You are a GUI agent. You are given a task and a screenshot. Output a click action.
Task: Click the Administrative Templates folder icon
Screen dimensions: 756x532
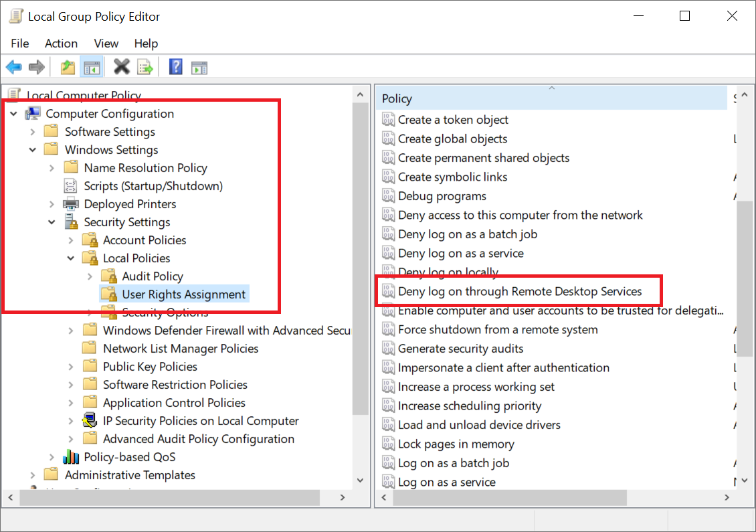click(x=51, y=474)
